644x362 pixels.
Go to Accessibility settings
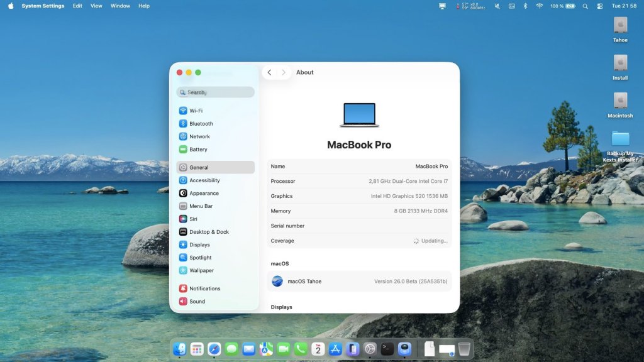[x=204, y=180]
